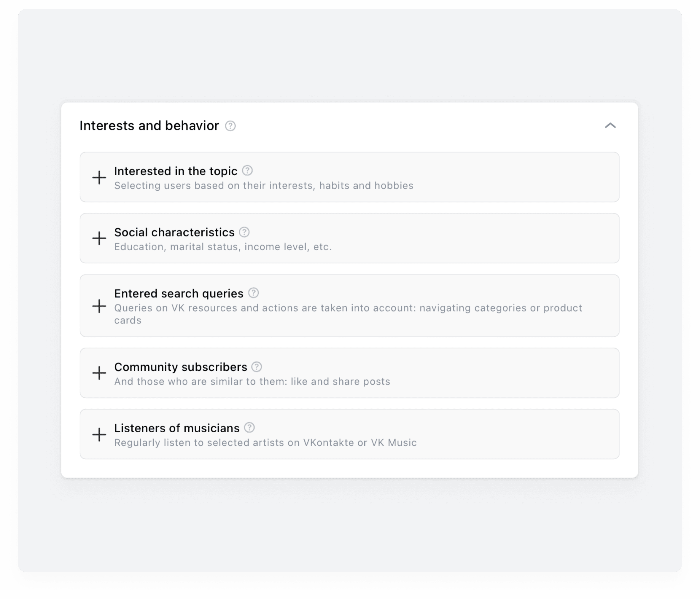Show help tooltip for Entered search queries
Screen dimensions: 700x599
point(253,293)
